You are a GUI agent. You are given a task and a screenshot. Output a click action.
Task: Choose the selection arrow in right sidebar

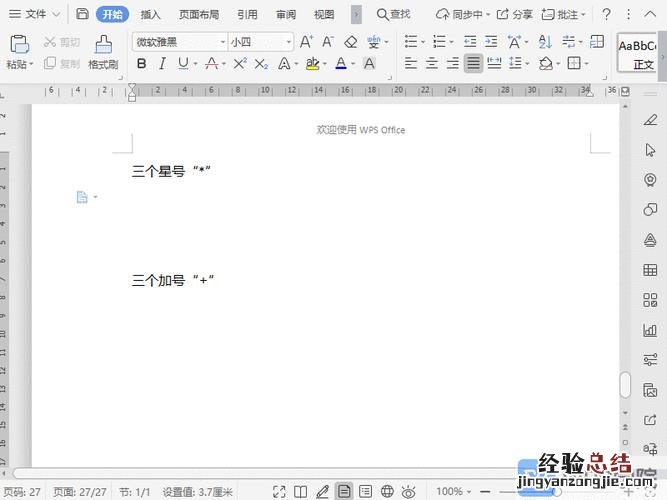point(650,150)
